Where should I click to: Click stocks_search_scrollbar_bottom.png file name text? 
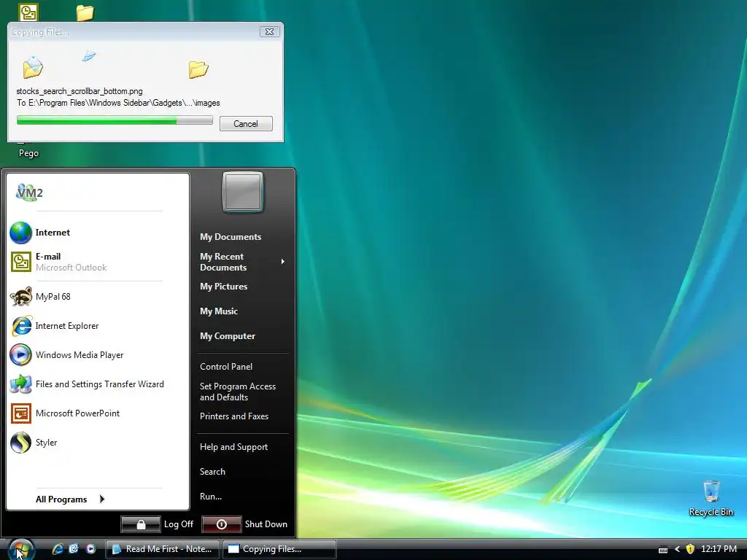point(80,91)
